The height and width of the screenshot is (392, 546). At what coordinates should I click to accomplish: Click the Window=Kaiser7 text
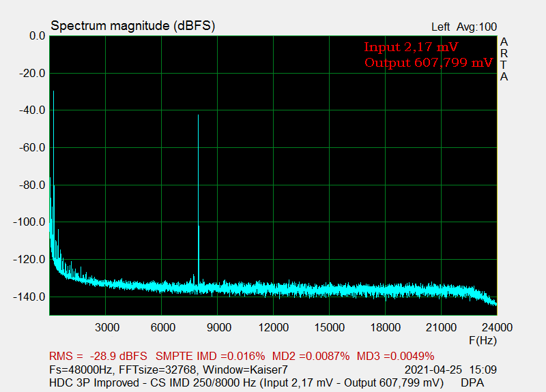point(245,370)
